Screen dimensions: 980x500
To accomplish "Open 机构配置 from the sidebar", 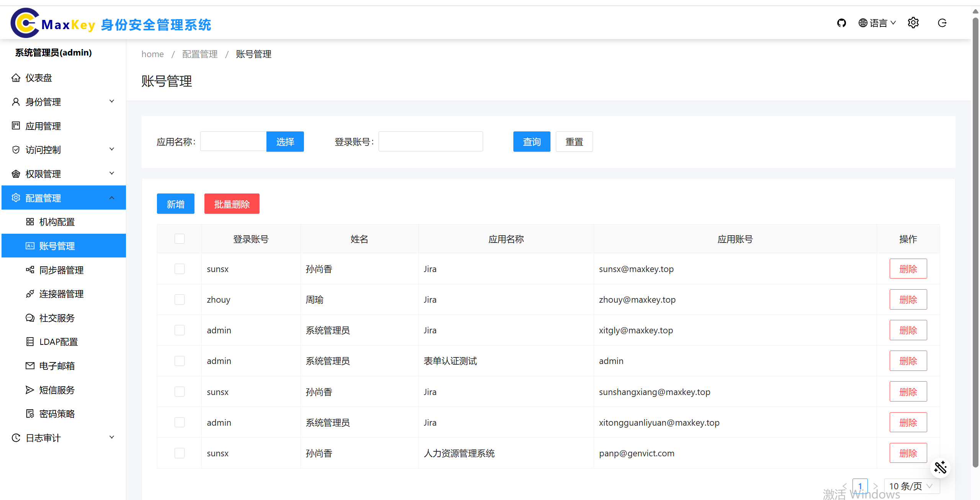I will 57,221.
